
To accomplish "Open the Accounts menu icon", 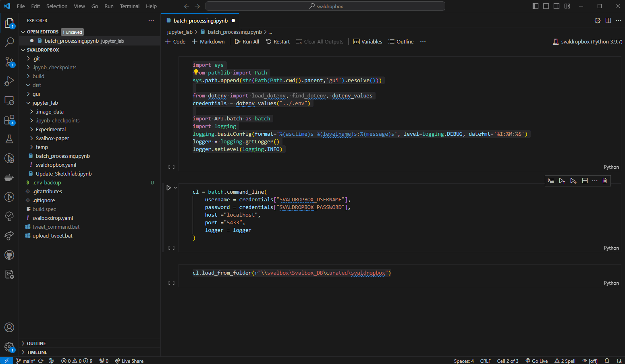I will click(9, 327).
